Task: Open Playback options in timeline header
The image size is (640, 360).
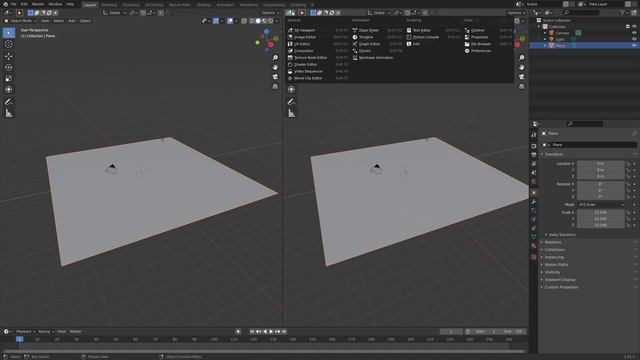Action: point(25,332)
